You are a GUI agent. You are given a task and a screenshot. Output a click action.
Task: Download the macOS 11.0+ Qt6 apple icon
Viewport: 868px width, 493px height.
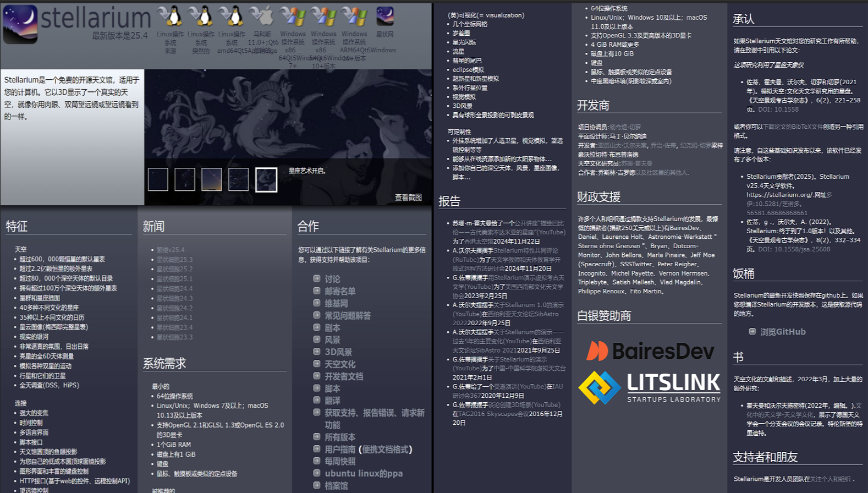pyautogui.click(x=262, y=16)
